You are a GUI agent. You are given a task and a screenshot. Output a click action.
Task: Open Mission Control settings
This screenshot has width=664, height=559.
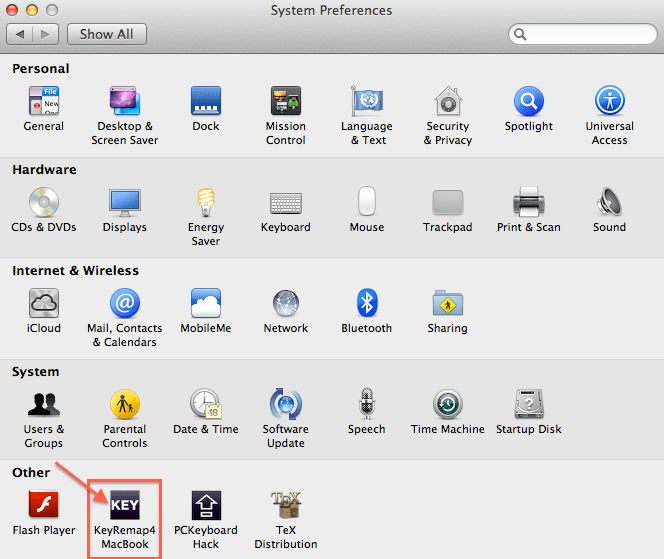[x=285, y=102]
